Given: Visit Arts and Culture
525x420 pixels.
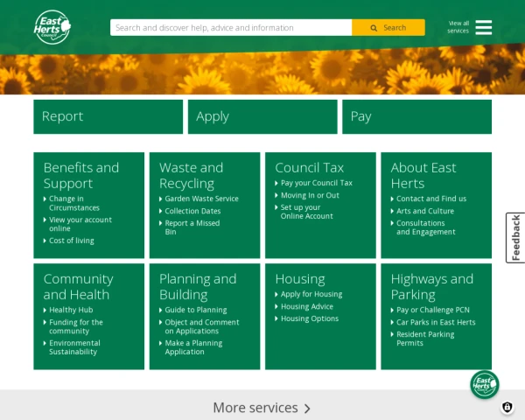Looking at the screenshot, I should 425,211.
